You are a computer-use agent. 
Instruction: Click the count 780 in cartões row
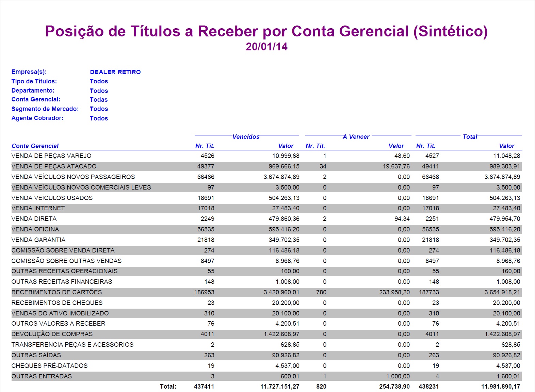321,292
